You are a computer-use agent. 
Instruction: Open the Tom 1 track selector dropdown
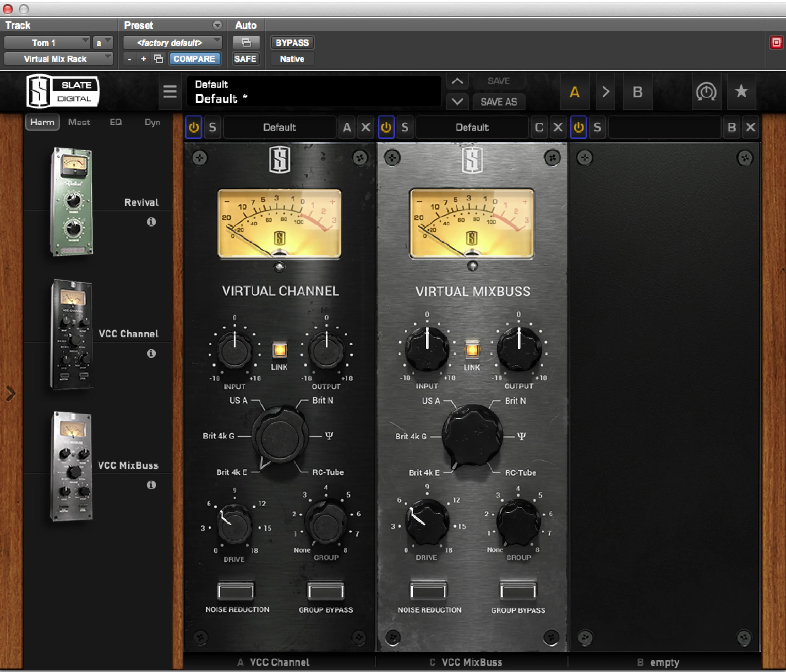(47, 42)
